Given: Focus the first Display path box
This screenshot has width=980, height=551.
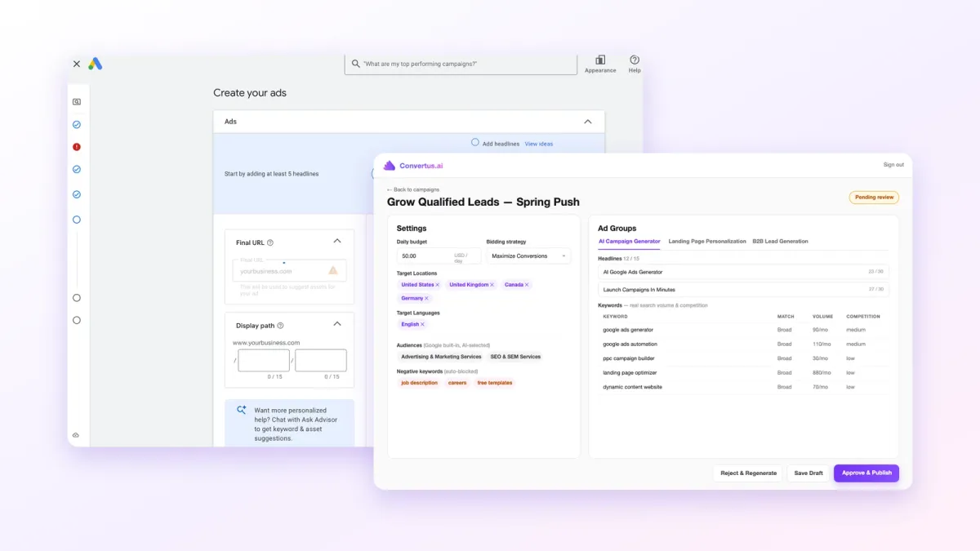Looking at the screenshot, I should [264, 360].
